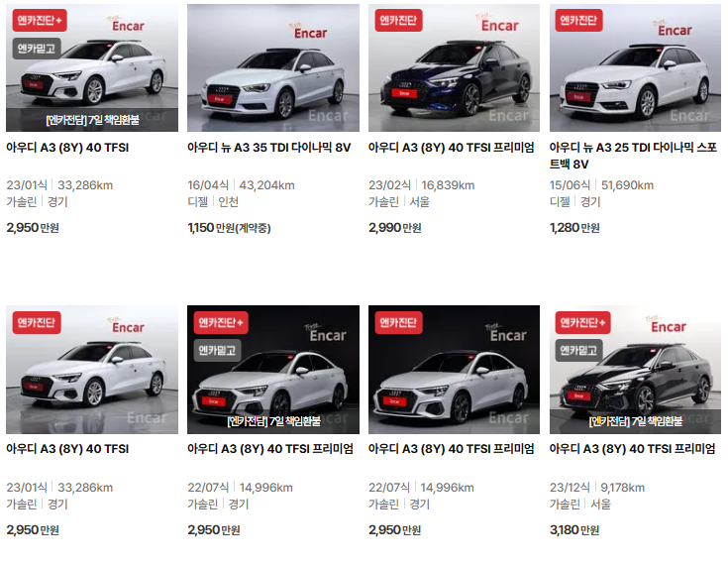Screen dimensions: 728x564
Task: Click the 3,180만원 price
Action: [574, 530]
